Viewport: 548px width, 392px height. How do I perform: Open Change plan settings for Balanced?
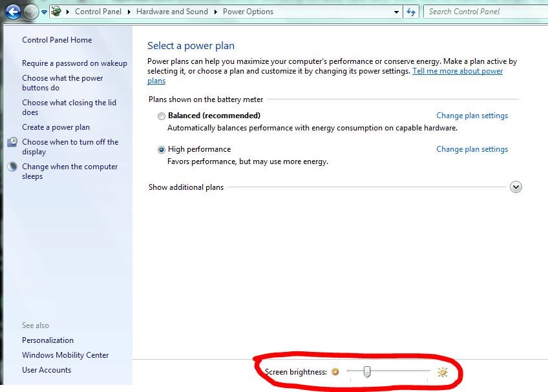coord(472,116)
